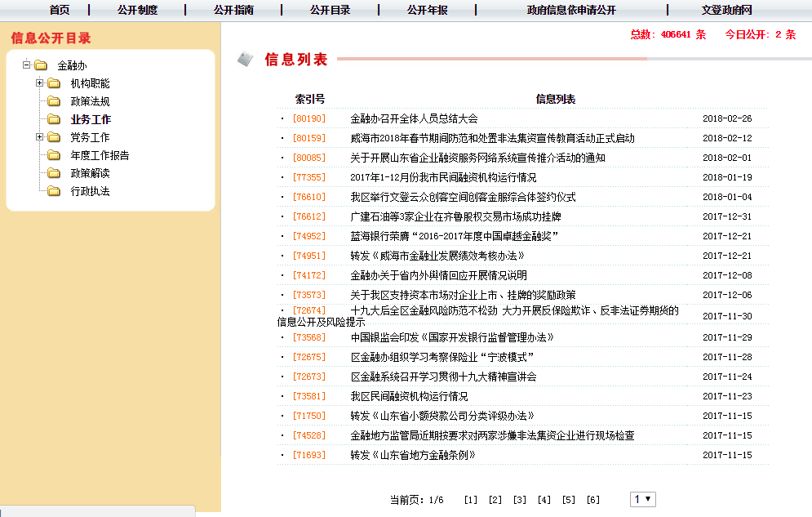Click the date 2017-12-31

(727, 216)
